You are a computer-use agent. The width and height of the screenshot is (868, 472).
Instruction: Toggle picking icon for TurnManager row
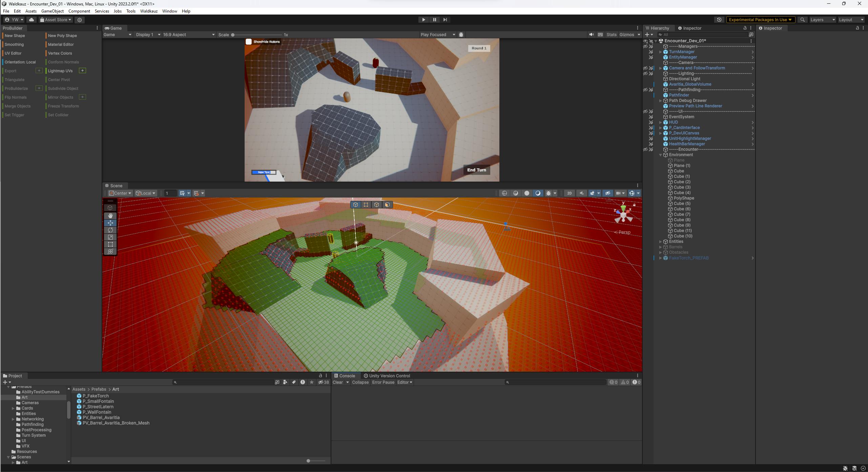pyautogui.click(x=651, y=52)
